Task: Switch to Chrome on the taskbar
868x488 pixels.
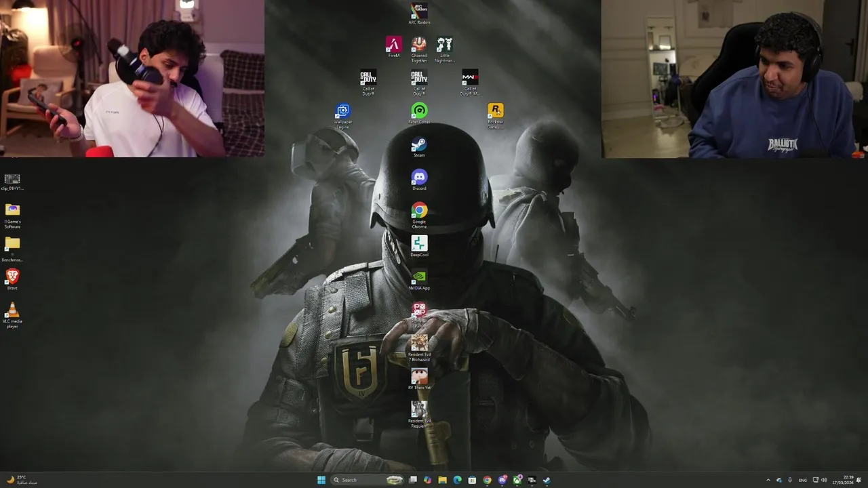Action: 487,480
